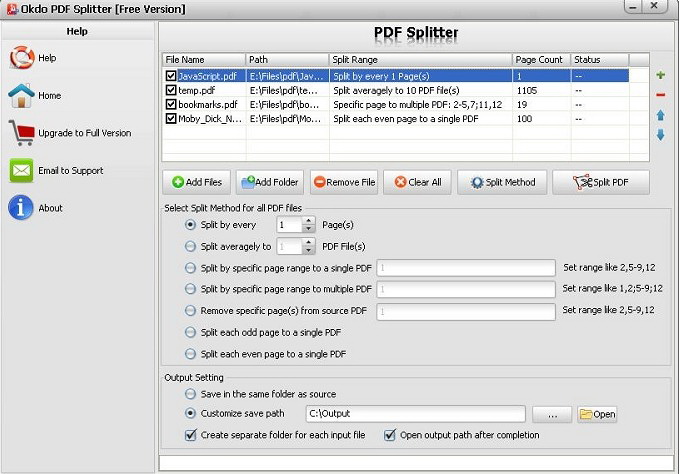Click the Okdo PDF app icon in title bar
This screenshot has height=474, width=680.
point(12,8)
